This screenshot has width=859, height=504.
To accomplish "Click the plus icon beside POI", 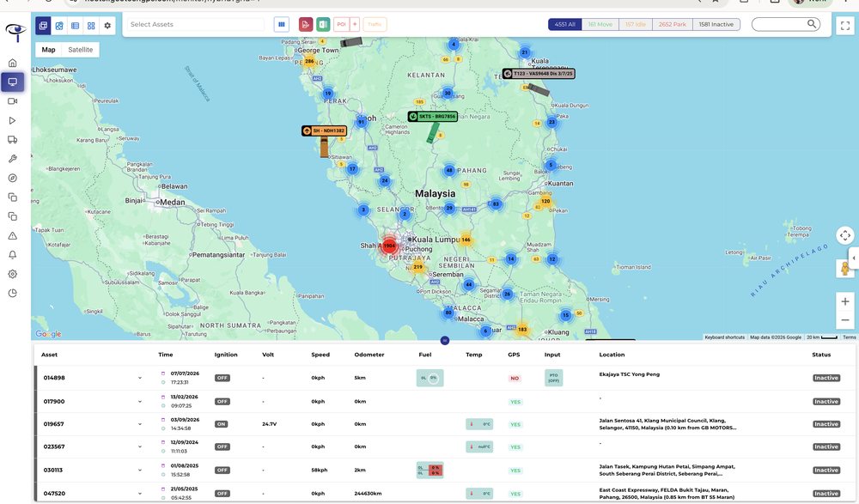I will 355,24.
